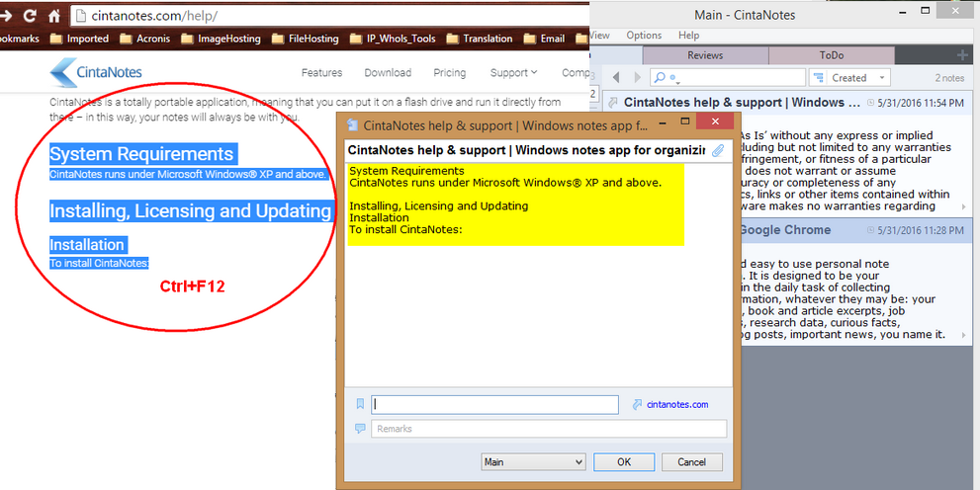Click the remarks speech bubble icon

[x=360, y=429]
